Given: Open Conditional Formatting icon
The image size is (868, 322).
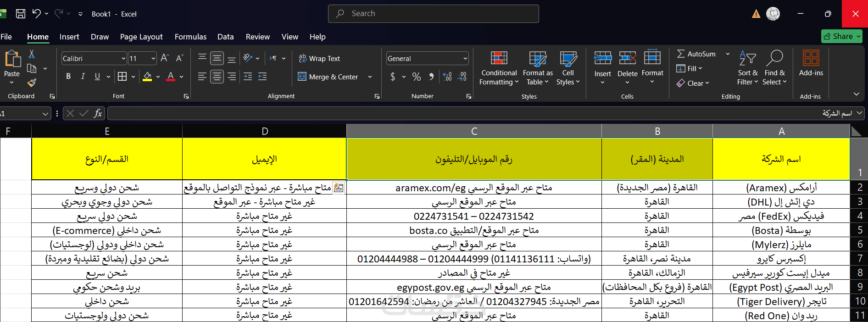Looking at the screenshot, I should (x=499, y=58).
